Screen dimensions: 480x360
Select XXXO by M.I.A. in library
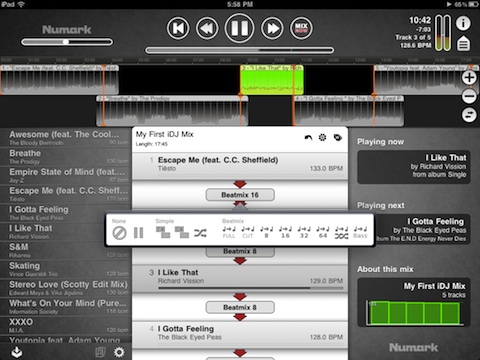[66, 325]
